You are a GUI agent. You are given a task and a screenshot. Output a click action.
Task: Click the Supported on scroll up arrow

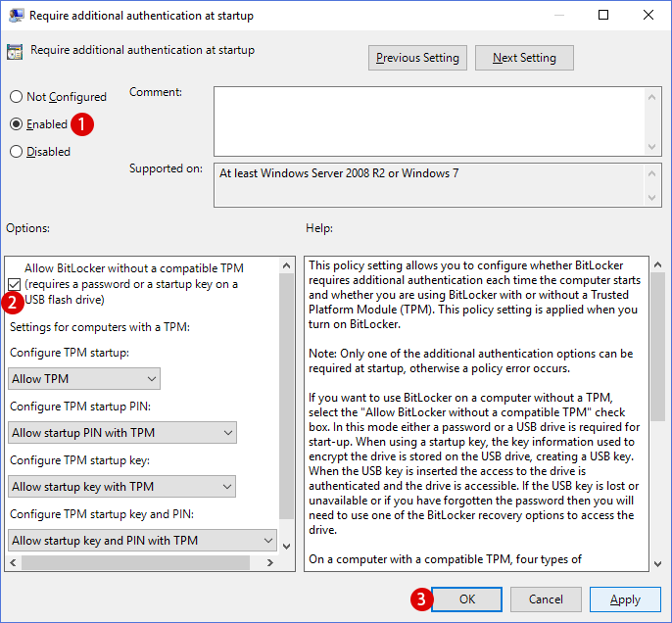point(651,173)
